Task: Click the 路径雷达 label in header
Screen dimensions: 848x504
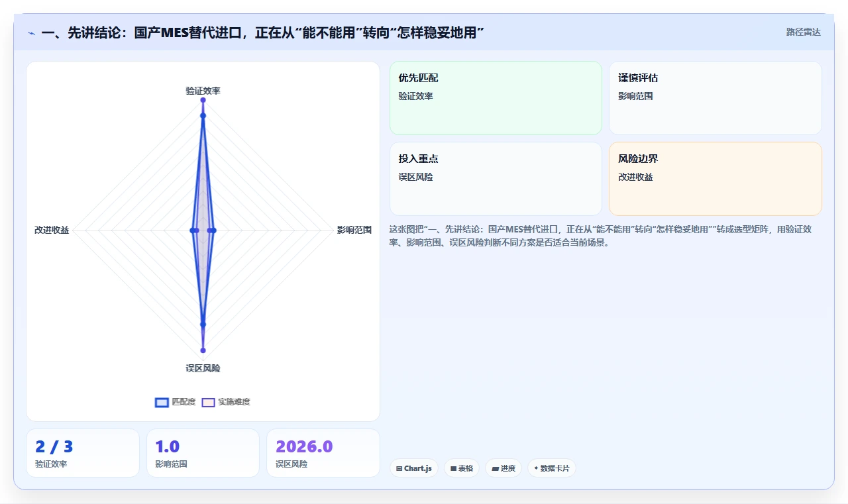Action: pyautogui.click(x=803, y=32)
